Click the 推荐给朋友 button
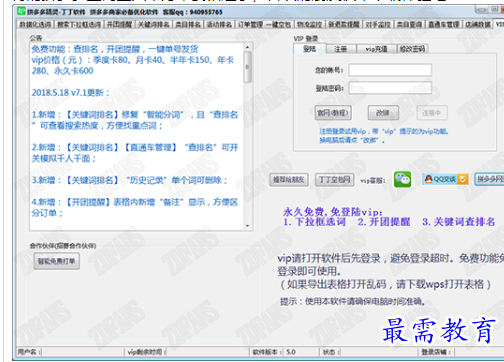The image size is (504, 362). coord(289,180)
